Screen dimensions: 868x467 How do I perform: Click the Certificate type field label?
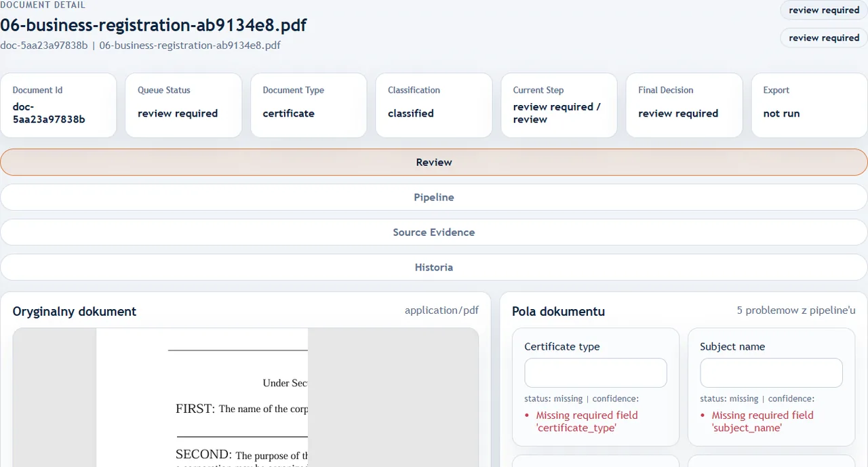point(562,346)
